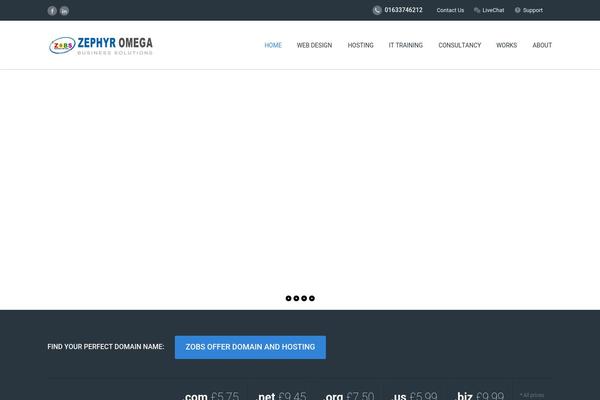
Task: Click the .com £5.75 price
Action: [x=210, y=396]
